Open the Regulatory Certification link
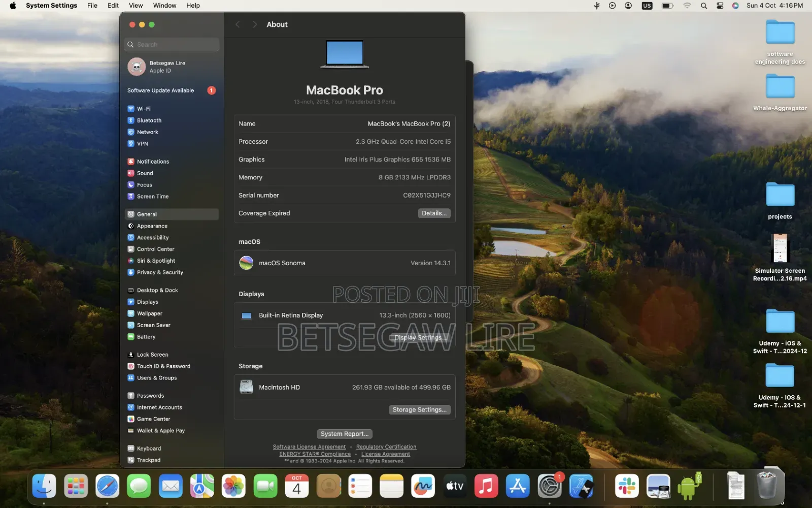This screenshot has height=508, width=812. pos(386,447)
